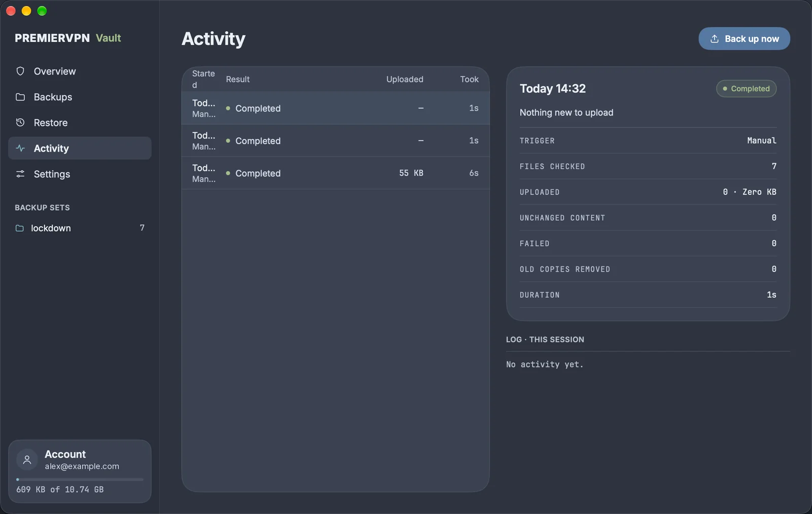
Task: Click the Result column header
Action: [238, 79]
